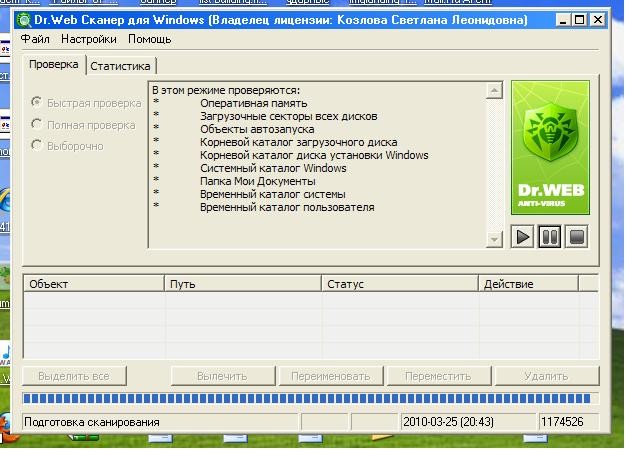This screenshot has width=626, height=454.
Task: Sort by Объект column header
Action: 94,284
